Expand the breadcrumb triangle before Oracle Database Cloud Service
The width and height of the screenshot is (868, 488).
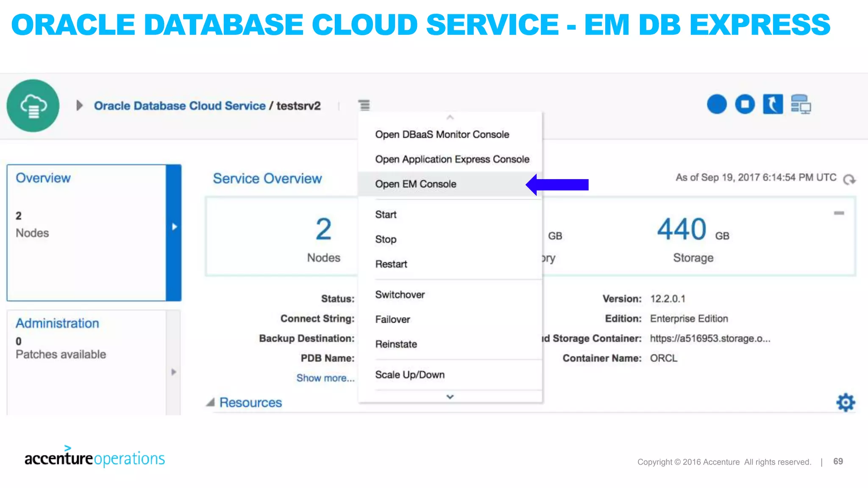pos(80,105)
